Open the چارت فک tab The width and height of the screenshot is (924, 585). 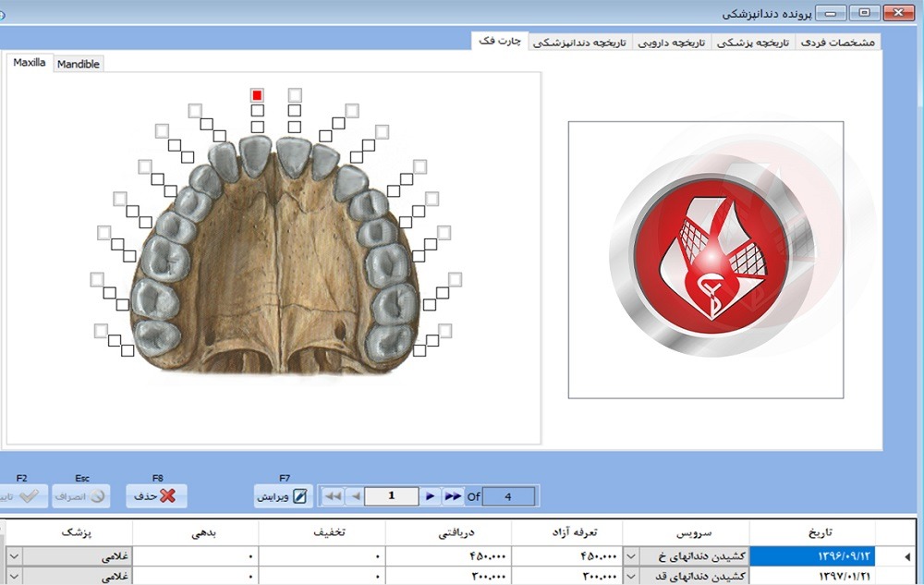pyautogui.click(x=500, y=41)
